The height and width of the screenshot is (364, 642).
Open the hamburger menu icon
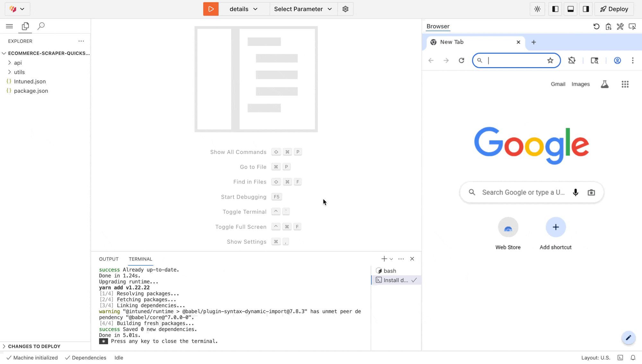pyautogui.click(x=9, y=26)
